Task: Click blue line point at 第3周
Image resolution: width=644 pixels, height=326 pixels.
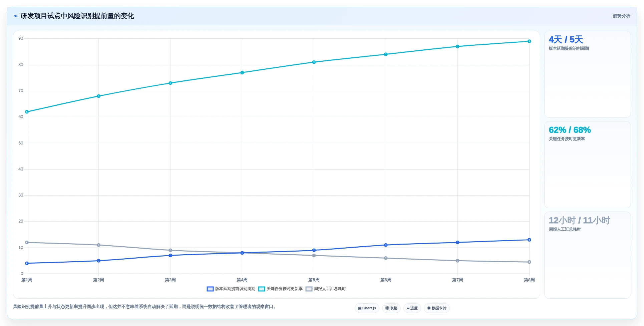Action: click(x=170, y=256)
